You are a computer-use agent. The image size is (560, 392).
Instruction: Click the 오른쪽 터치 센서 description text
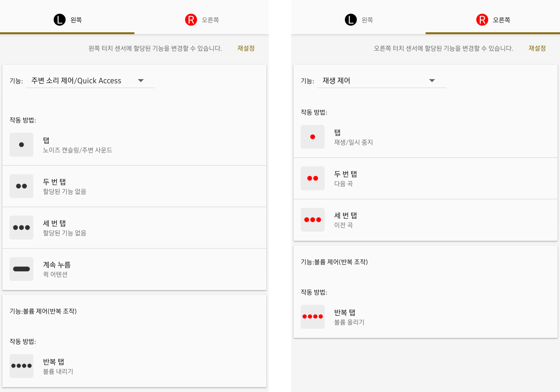click(443, 48)
